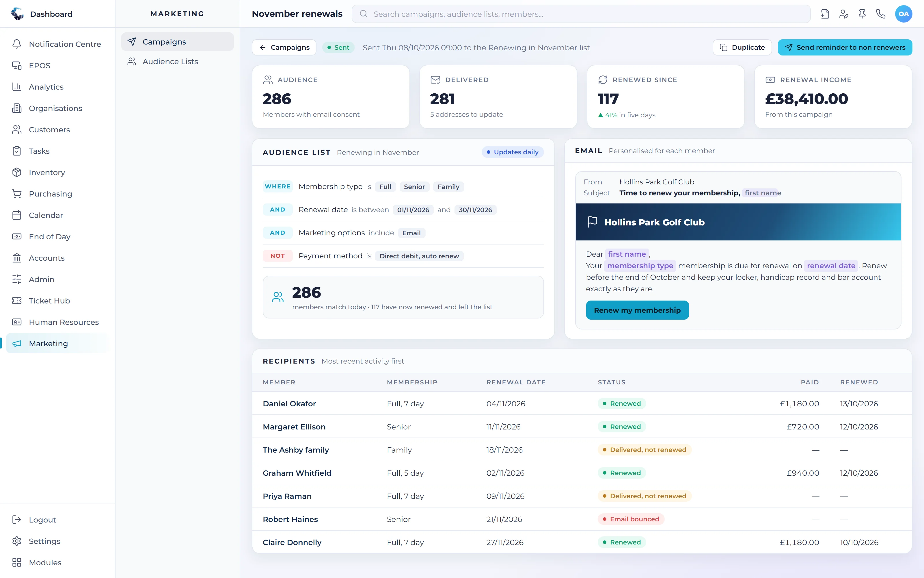
Task: Focus the search campaigns input field
Action: [581, 14]
